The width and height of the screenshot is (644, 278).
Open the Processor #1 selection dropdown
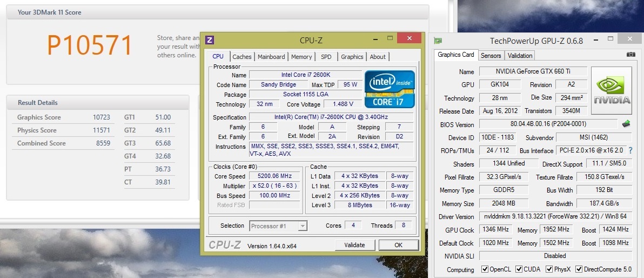point(278,226)
